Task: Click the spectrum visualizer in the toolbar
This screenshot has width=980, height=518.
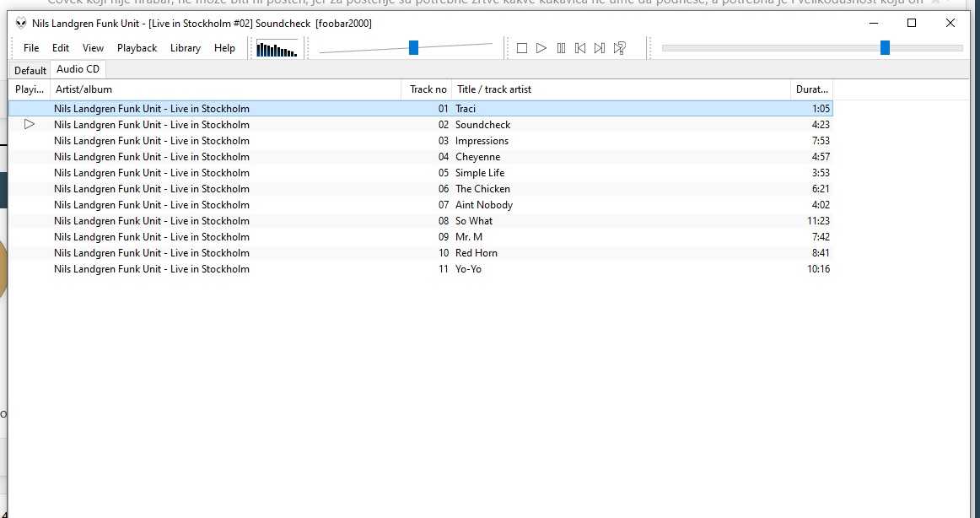Action: pyautogui.click(x=277, y=49)
